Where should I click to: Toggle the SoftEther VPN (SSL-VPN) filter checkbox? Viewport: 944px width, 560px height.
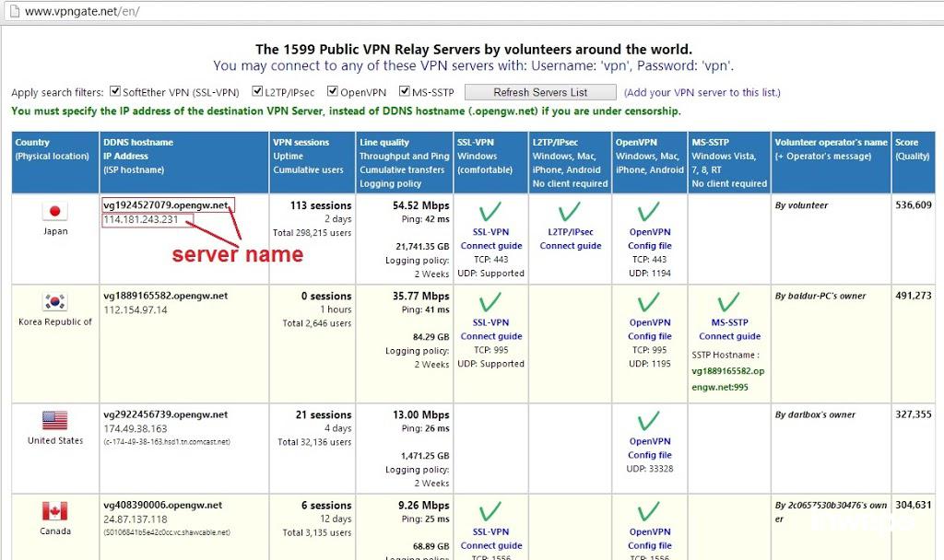(115, 91)
